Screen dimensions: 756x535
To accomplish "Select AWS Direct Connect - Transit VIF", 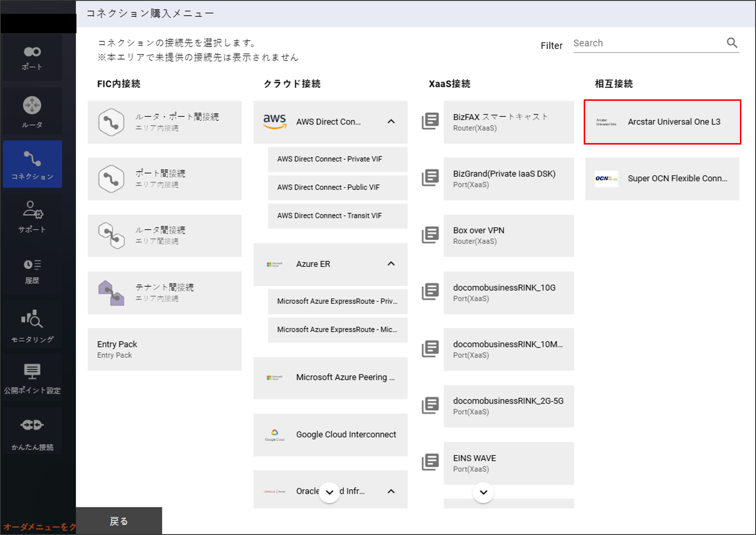I will pyautogui.click(x=338, y=216).
